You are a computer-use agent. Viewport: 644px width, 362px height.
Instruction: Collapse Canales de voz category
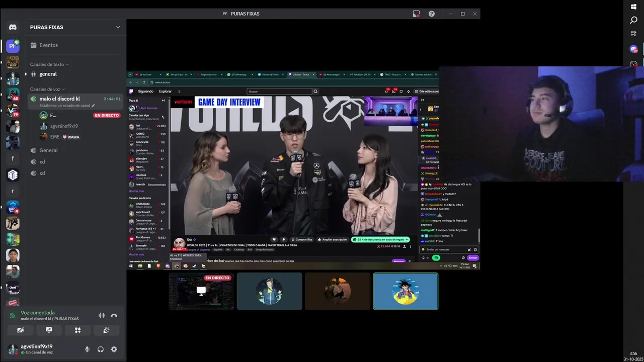pyautogui.click(x=47, y=89)
